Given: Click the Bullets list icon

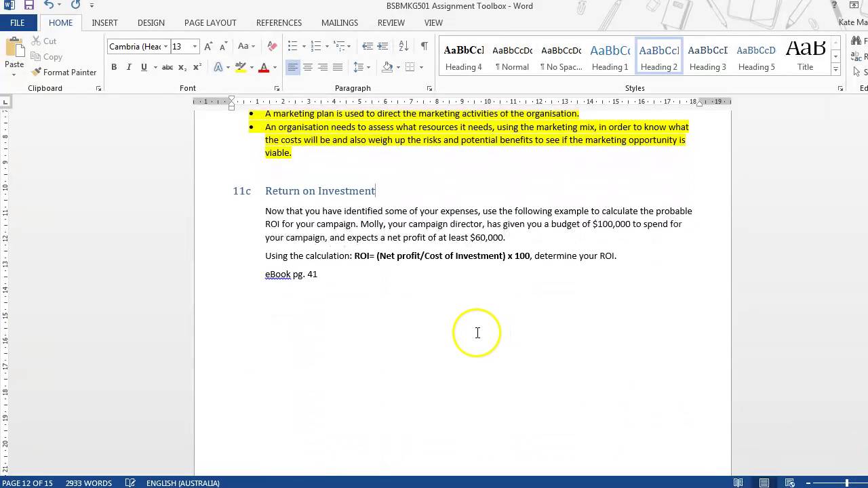Looking at the screenshot, I should coord(293,47).
